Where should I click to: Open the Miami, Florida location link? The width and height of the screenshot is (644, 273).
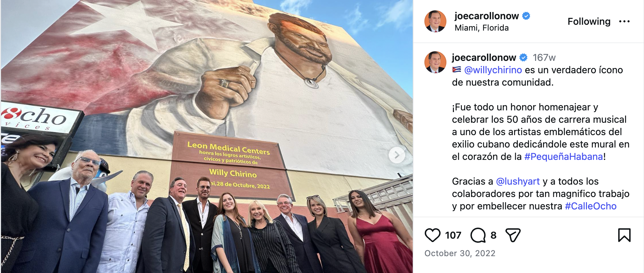point(481,28)
